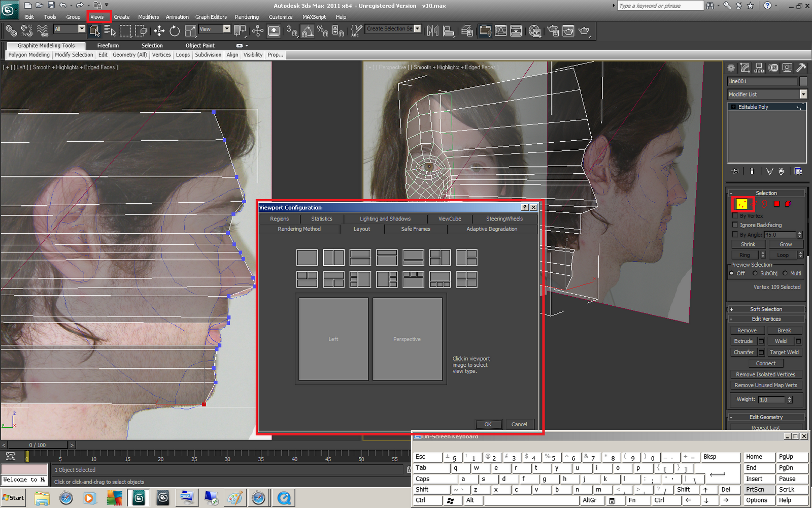Collapse the Edit Geometry rollout

[766, 417]
